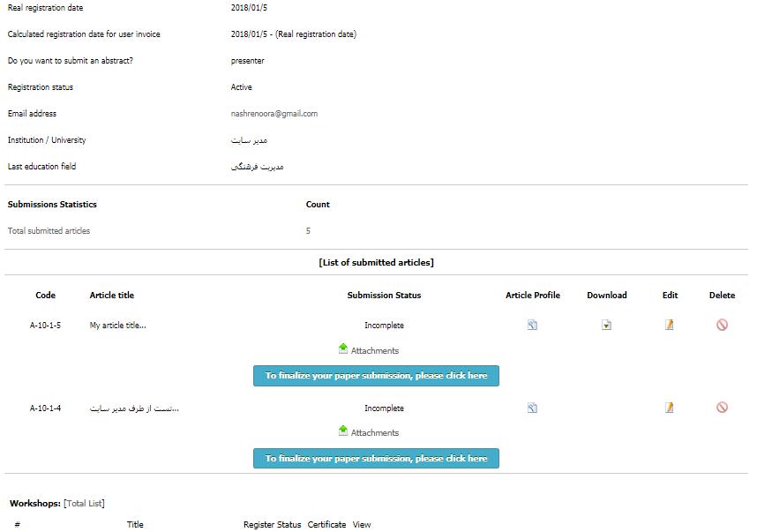Click the List of submitted articles heading

coord(376,263)
